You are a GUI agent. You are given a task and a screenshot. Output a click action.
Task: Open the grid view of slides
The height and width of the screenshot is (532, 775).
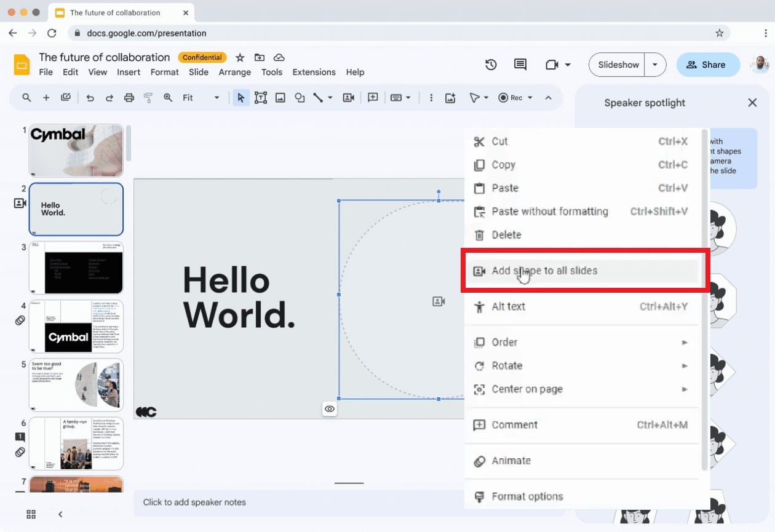31,514
